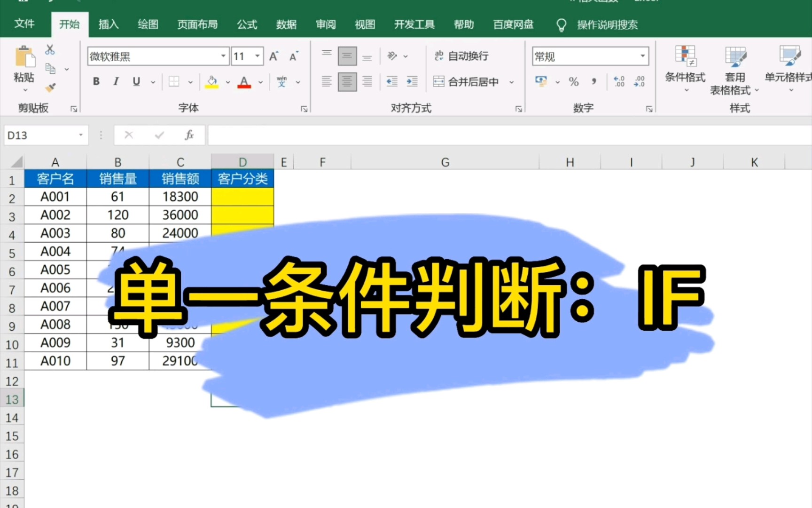Viewport: 812px width, 508px height.
Task: Toggle italic formatting
Action: pos(116,81)
